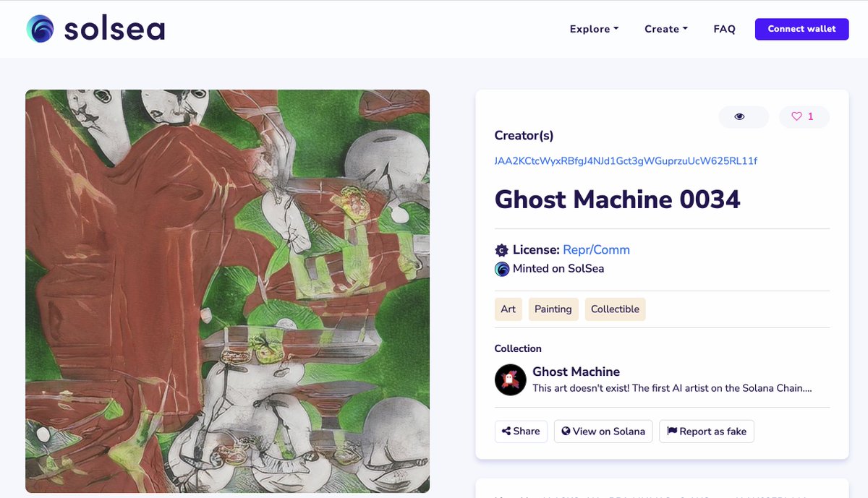
Task: Open the Ghost Machine collection page
Action: point(576,372)
